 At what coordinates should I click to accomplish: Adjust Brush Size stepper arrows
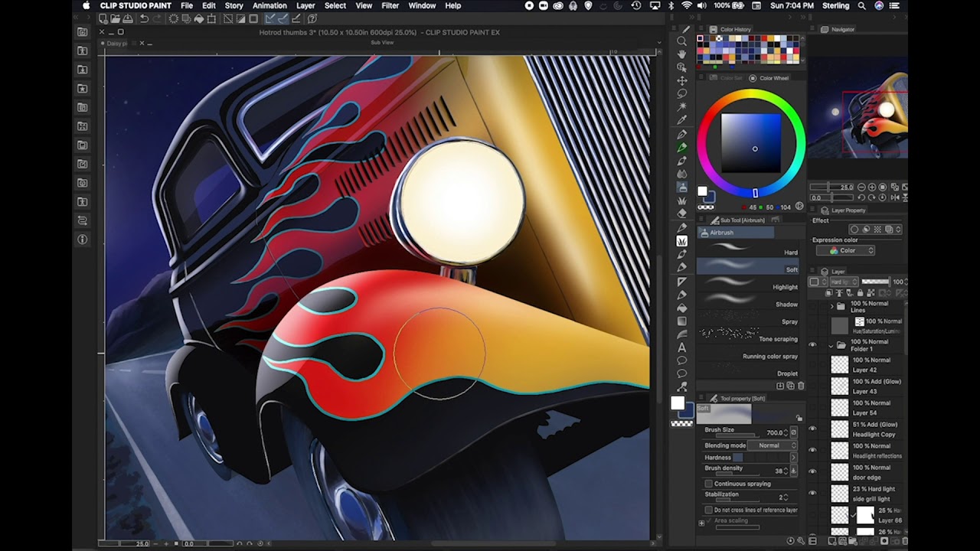tap(786, 432)
